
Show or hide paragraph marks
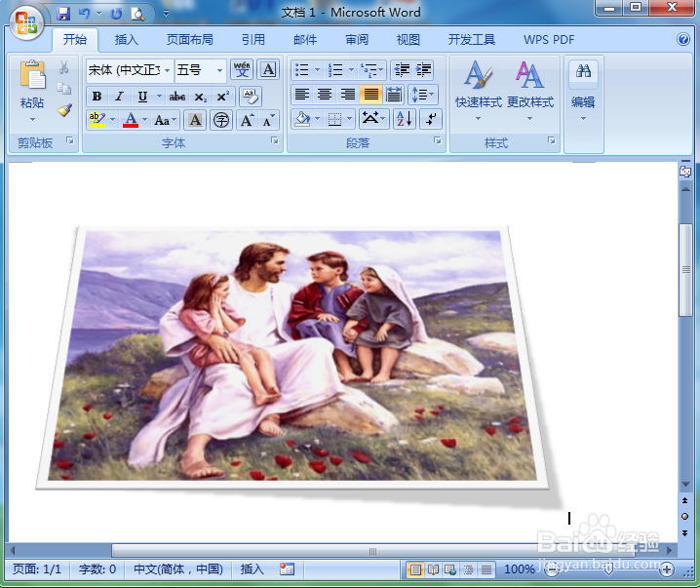[431, 119]
